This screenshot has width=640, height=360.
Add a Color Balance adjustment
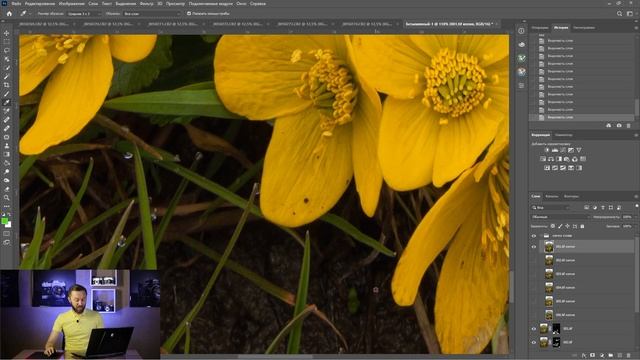pyautogui.click(x=551, y=159)
